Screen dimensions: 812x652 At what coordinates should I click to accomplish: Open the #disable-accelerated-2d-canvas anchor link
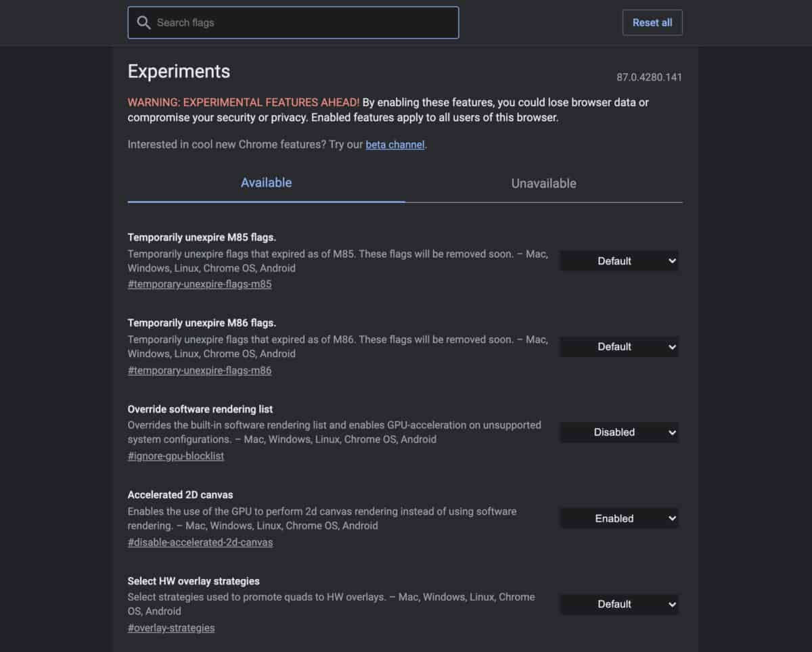(x=200, y=542)
